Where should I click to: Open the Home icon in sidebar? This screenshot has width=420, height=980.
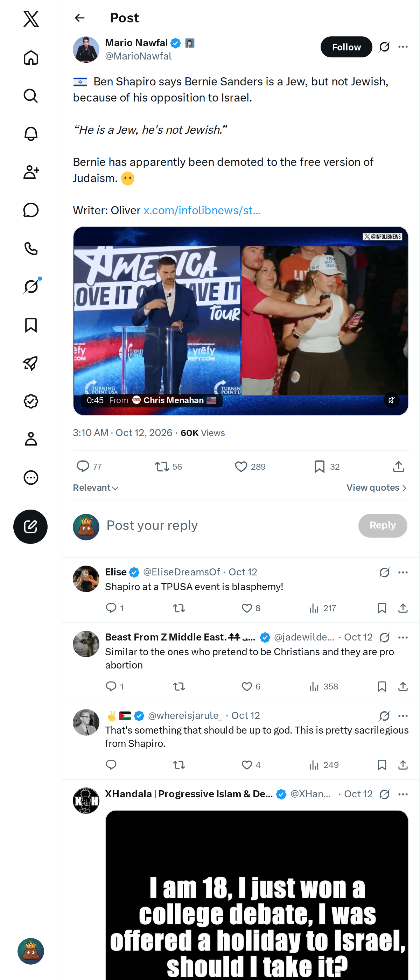tap(31, 57)
